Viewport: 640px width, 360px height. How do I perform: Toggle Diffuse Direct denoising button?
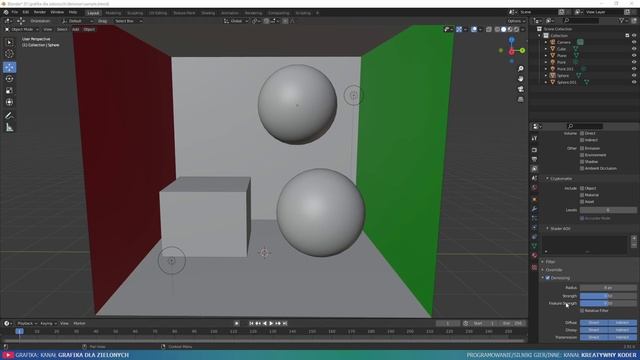[x=593, y=322]
